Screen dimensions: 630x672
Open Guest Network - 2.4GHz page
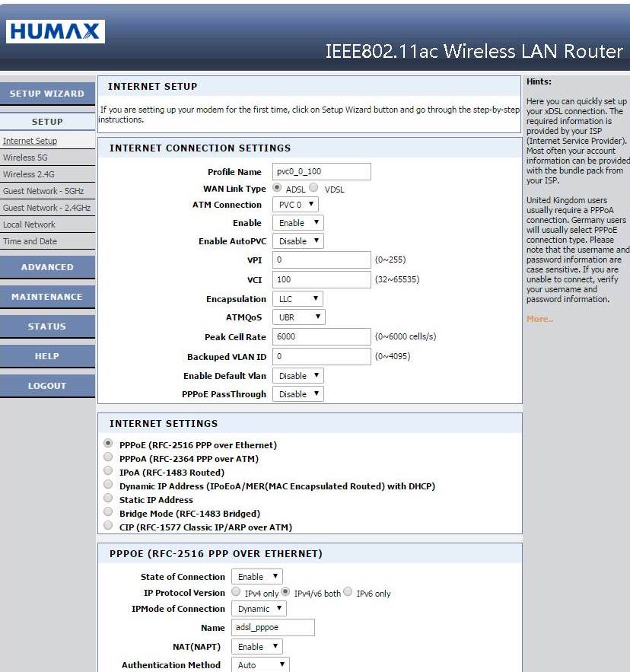click(x=46, y=208)
